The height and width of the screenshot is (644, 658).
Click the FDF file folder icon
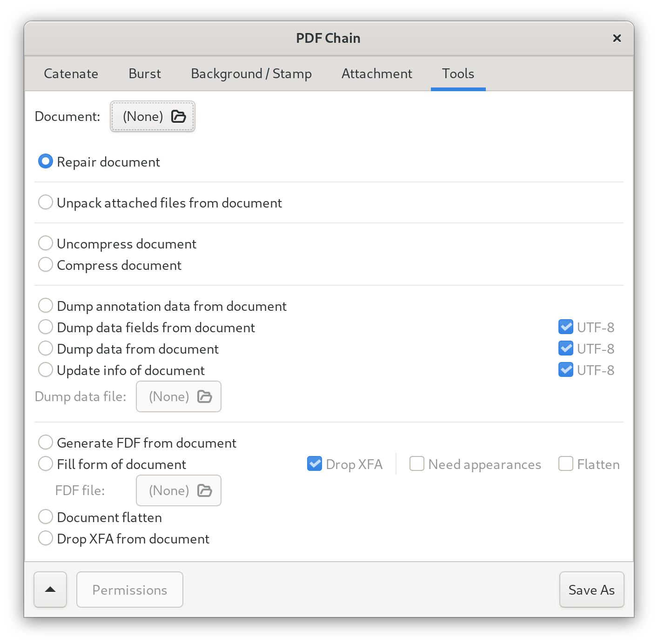205,490
